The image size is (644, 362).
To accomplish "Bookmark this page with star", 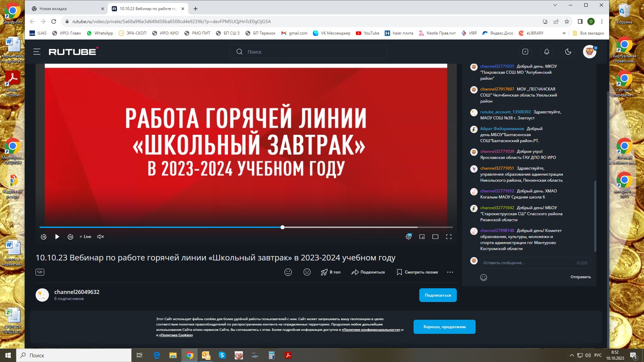I will pyautogui.click(x=567, y=21).
